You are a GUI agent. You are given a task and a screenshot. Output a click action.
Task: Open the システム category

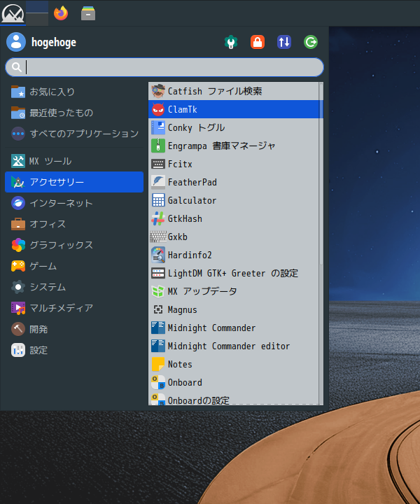point(74,287)
